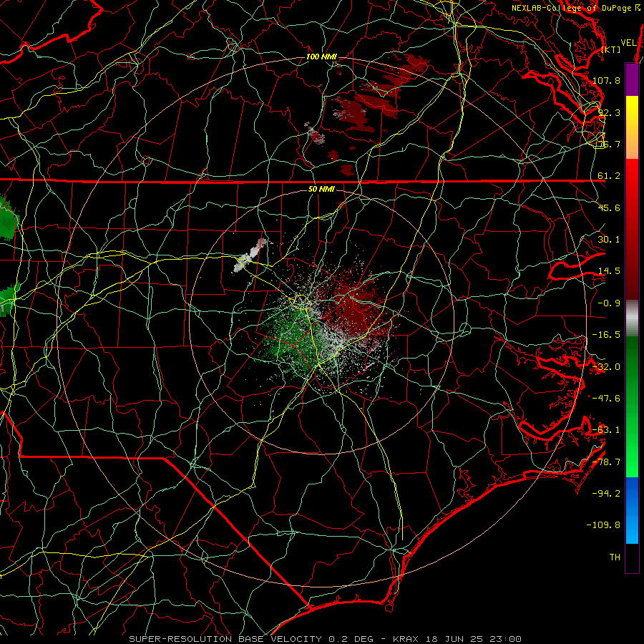Click the -47.6 value on velocity scale
Viewport: 644px width, 644px height.
coord(606,399)
